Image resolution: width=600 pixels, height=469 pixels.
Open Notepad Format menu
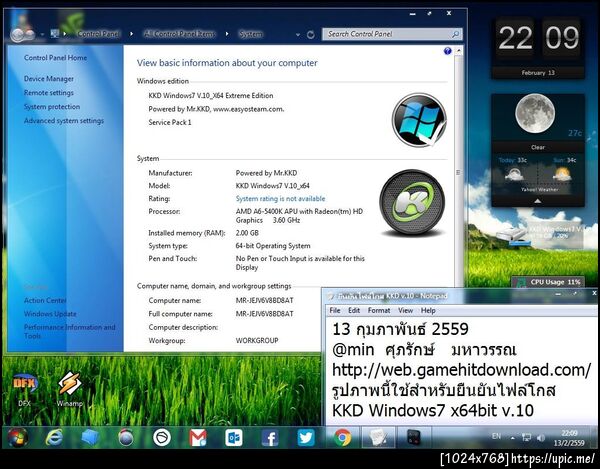379,311
